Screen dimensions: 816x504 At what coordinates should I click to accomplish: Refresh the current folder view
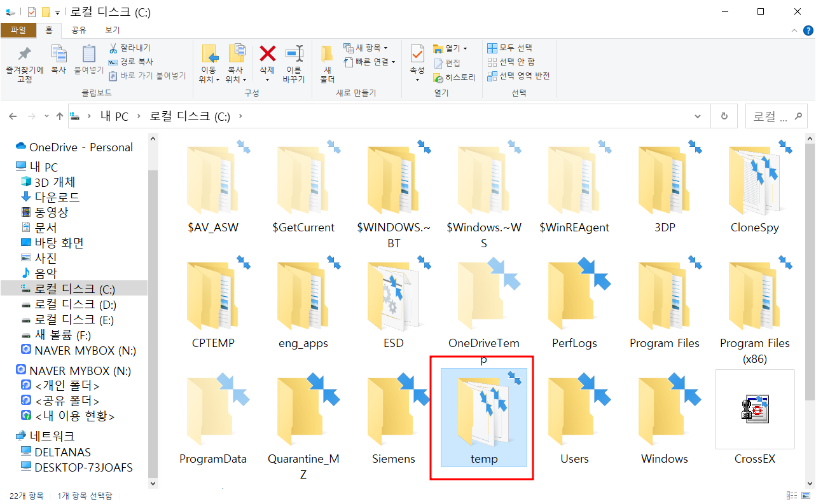724,116
